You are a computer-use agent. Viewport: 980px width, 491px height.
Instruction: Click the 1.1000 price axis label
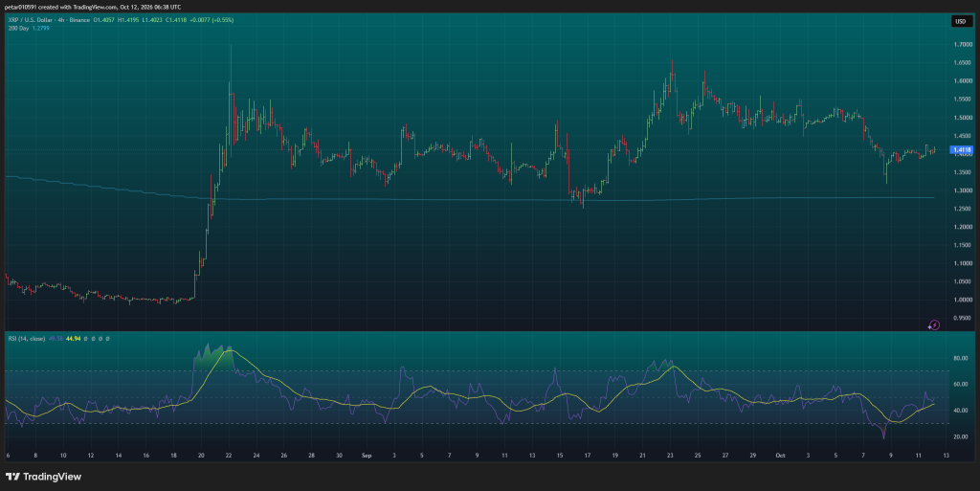(x=963, y=263)
